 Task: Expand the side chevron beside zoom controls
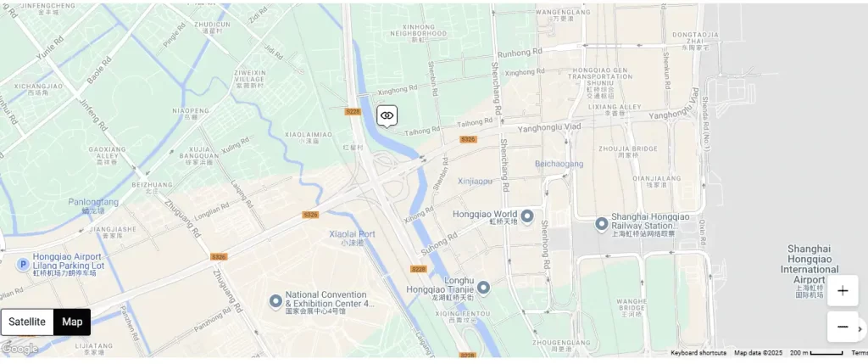pyautogui.click(x=861, y=329)
